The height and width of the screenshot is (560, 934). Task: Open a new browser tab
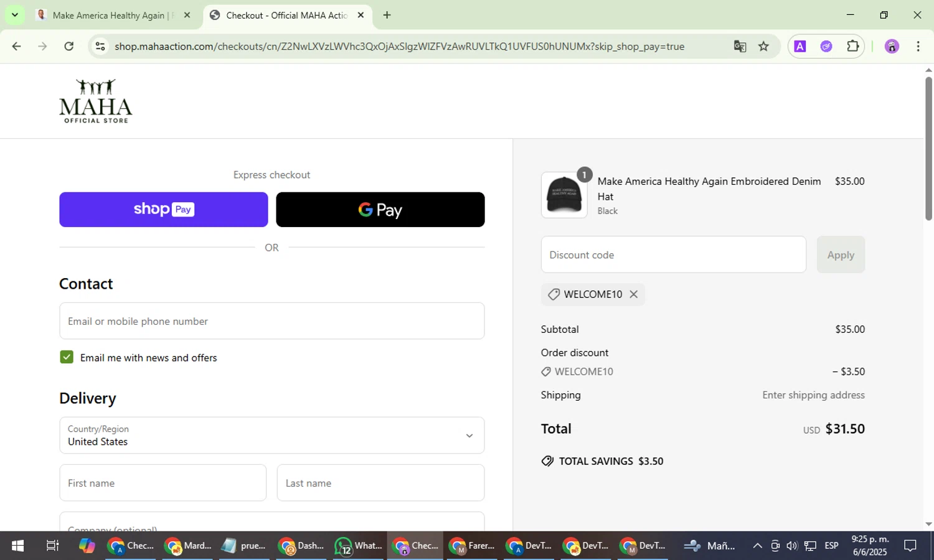point(387,15)
